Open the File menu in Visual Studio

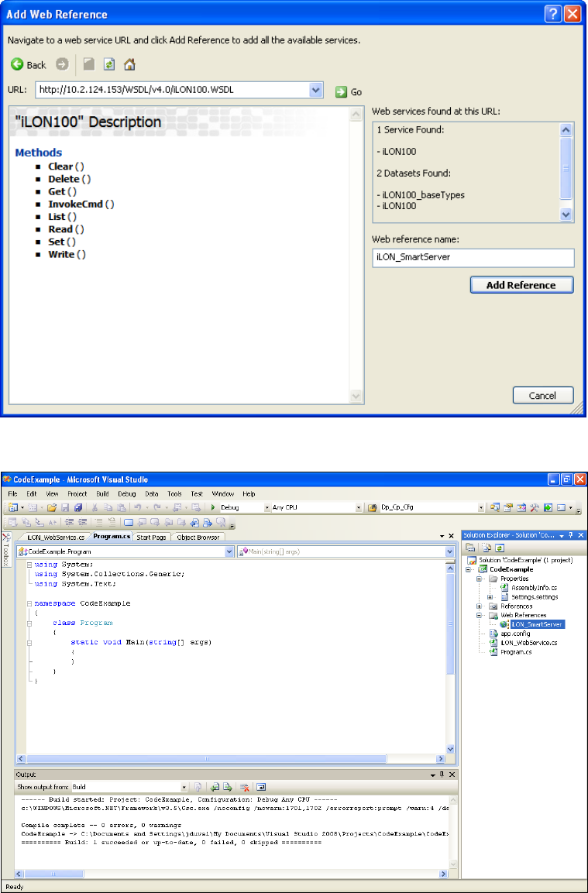pos(12,493)
